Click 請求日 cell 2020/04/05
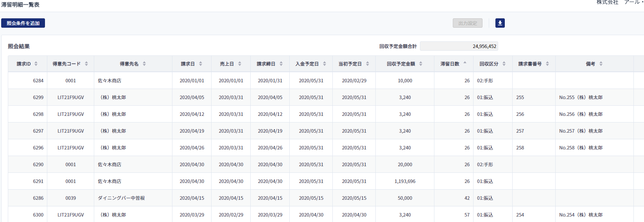This screenshot has height=222, width=644. [x=192, y=97]
